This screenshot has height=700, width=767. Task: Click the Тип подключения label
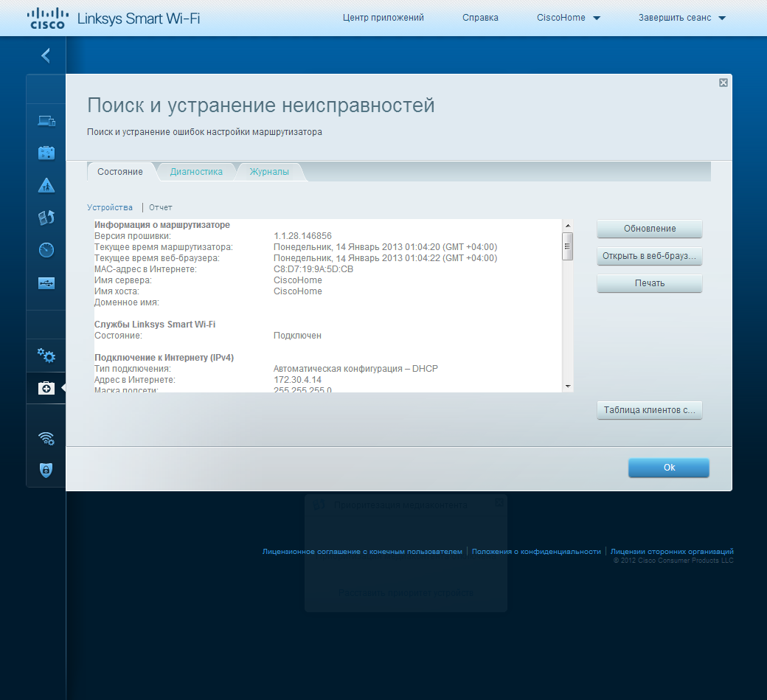click(133, 369)
